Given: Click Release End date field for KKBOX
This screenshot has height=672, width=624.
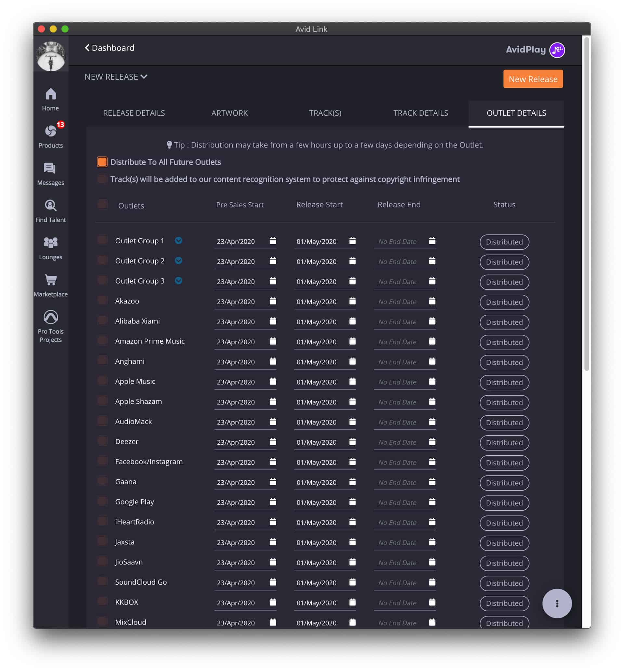Looking at the screenshot, I should 405,603.
